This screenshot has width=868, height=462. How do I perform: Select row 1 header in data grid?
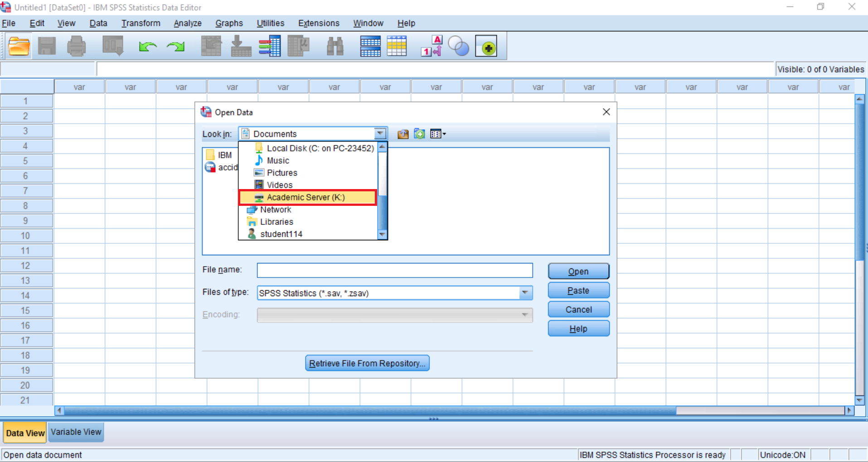[26, 101]
